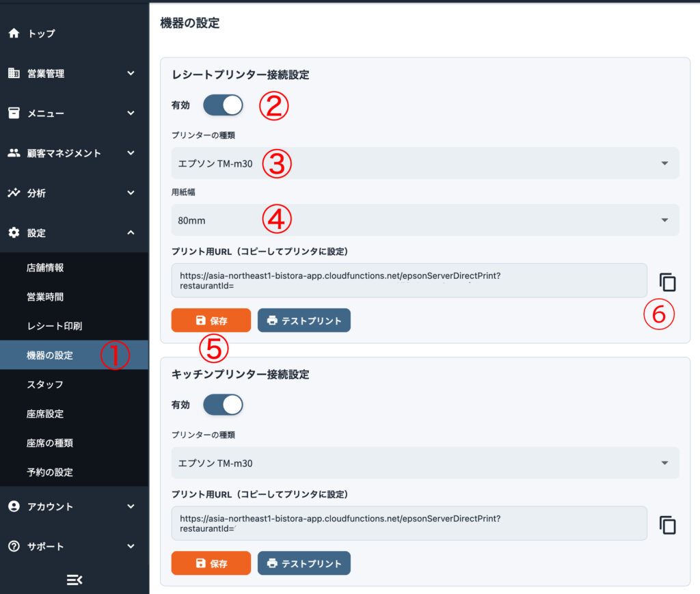Click the gear icon beside 設定
The height and width of the screenshot is (594, 700).
(x=14, y=233)
